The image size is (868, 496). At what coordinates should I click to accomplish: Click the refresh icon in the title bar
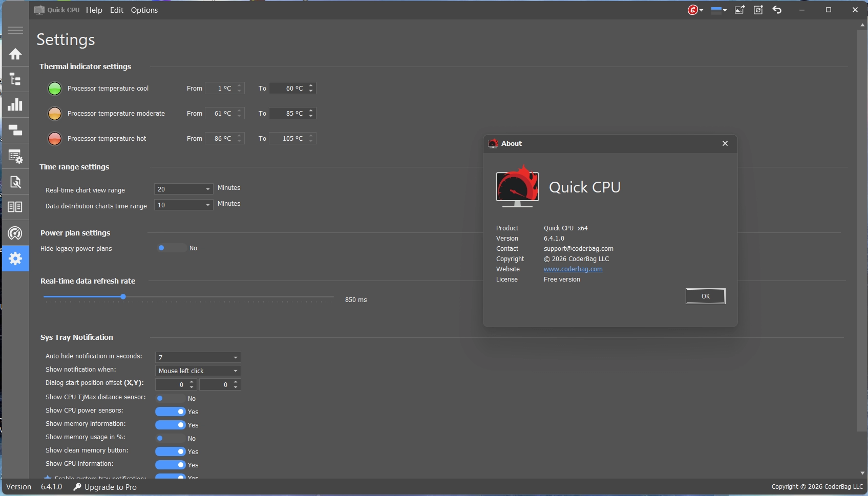[758, 10]
